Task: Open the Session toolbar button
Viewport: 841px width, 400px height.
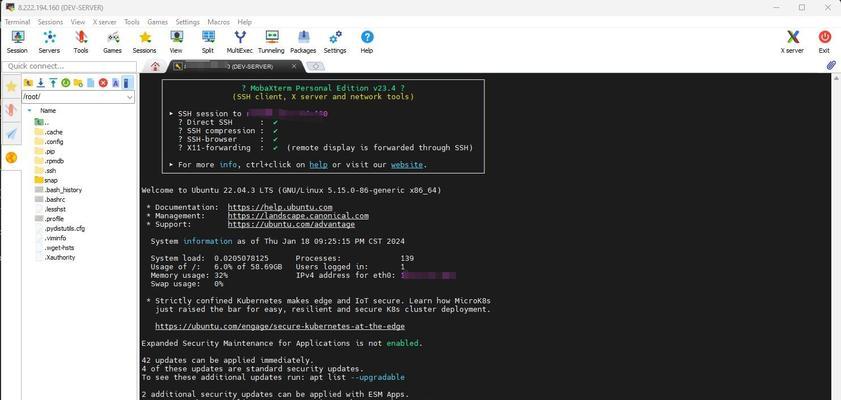Action: pyautogui.click(x=17, y=42)
